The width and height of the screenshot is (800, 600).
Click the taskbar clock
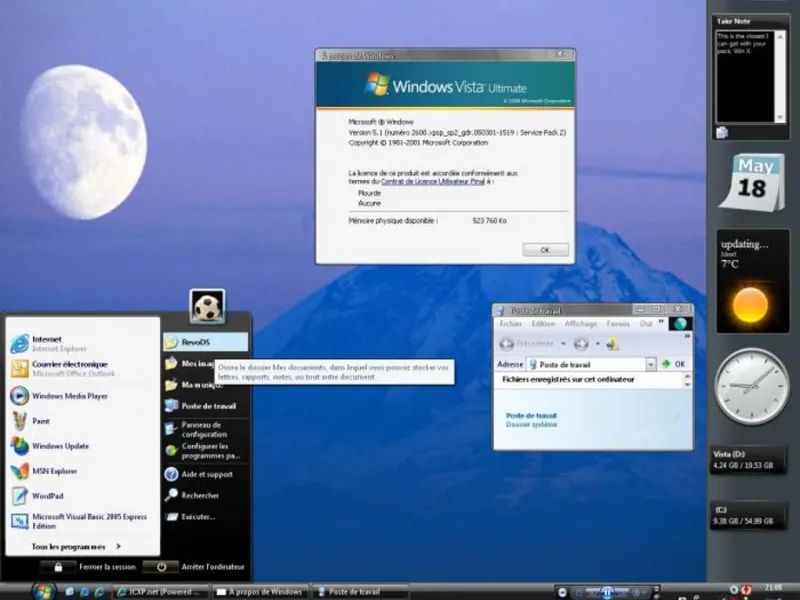click(x=773, y=588)
